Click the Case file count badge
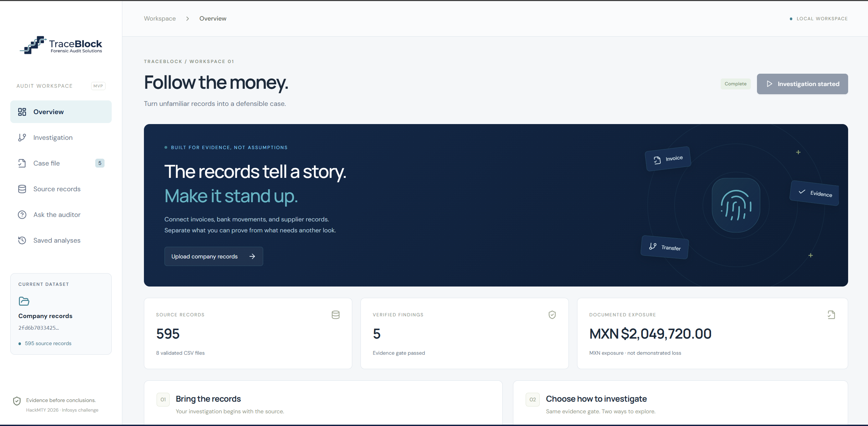The width and height of the screenshot is (868, 426). tap(100, 163)
